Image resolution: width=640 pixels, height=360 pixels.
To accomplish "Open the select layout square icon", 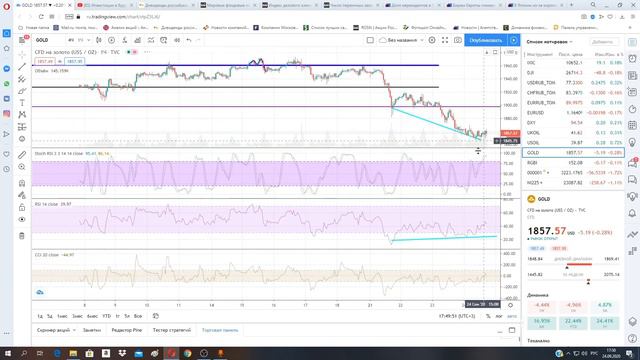I will (x=370, y=40).
